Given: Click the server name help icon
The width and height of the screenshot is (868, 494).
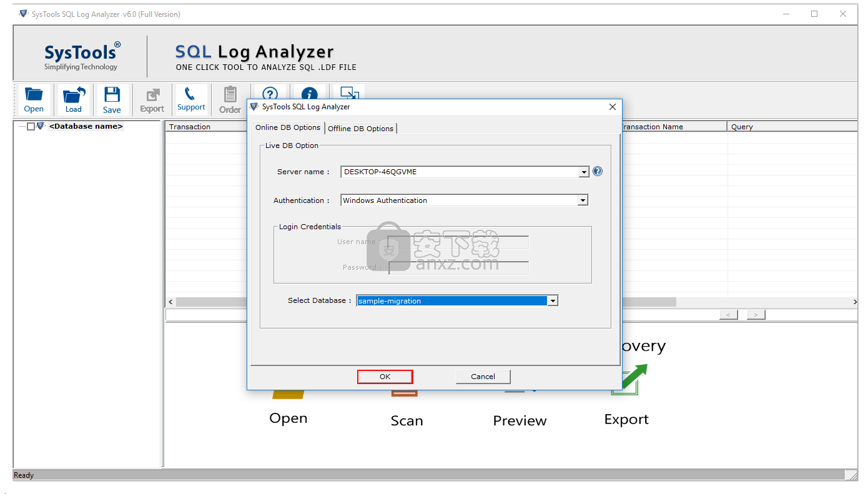Looking at the screenshot, I should point(598,171).
